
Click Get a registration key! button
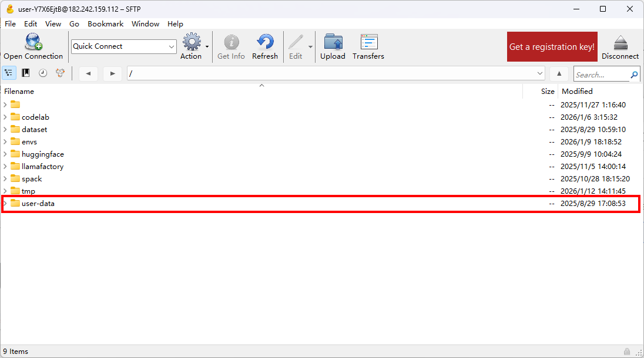[552, 47]
